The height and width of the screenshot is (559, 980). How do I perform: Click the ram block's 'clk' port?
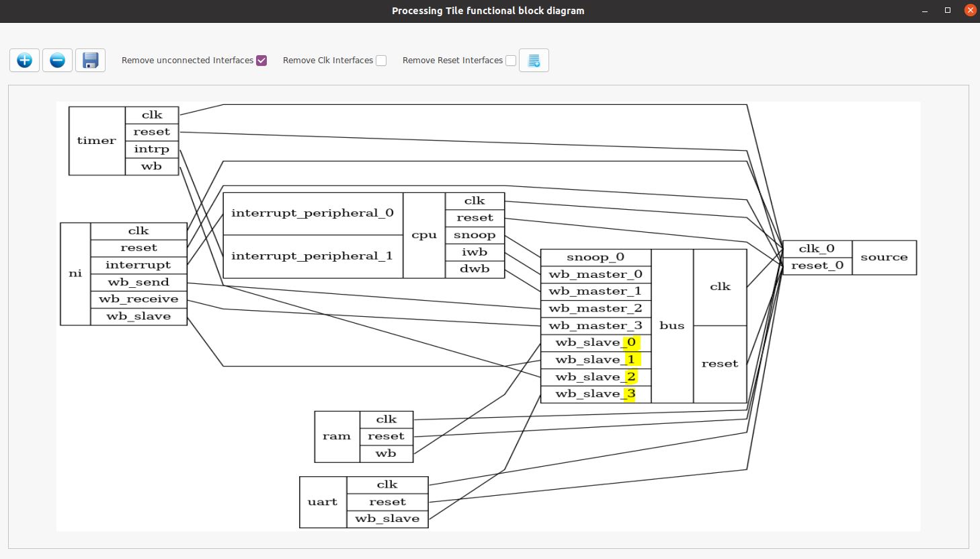pos(386,420)
